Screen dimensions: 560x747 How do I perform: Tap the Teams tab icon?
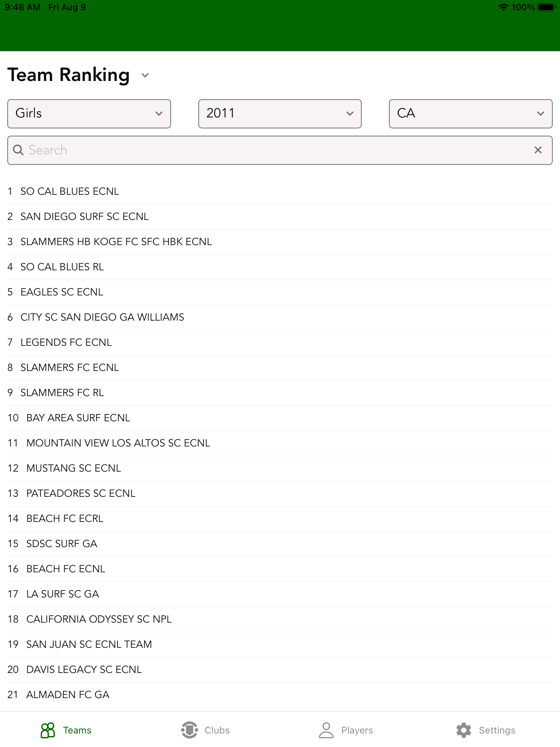pos(48,730)
